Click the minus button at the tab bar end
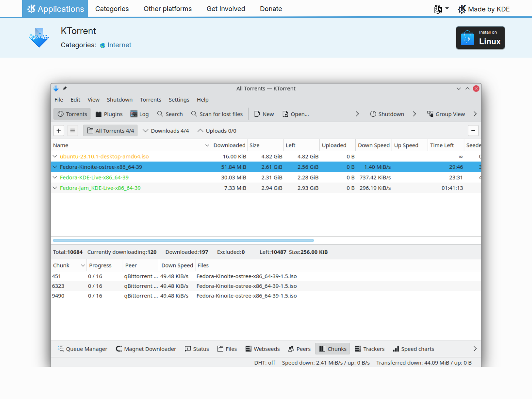The image size is (532, 399). click(x=473, y=130)
